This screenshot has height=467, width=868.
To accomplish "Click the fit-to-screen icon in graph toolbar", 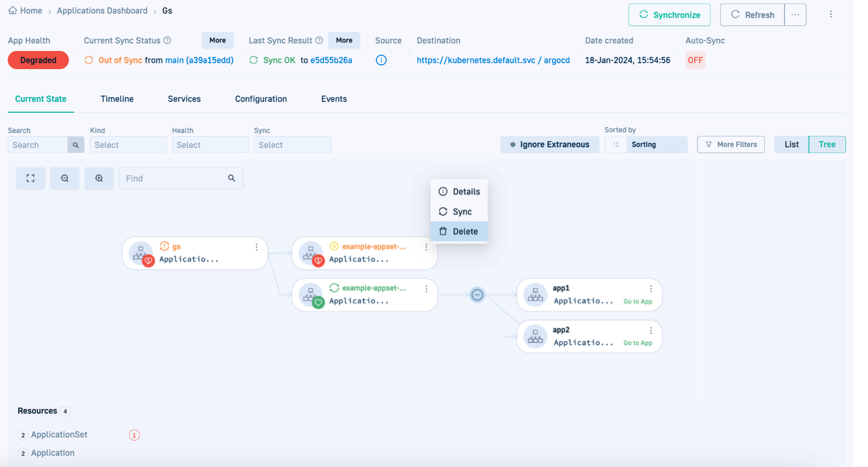I will tap(30, 178).
